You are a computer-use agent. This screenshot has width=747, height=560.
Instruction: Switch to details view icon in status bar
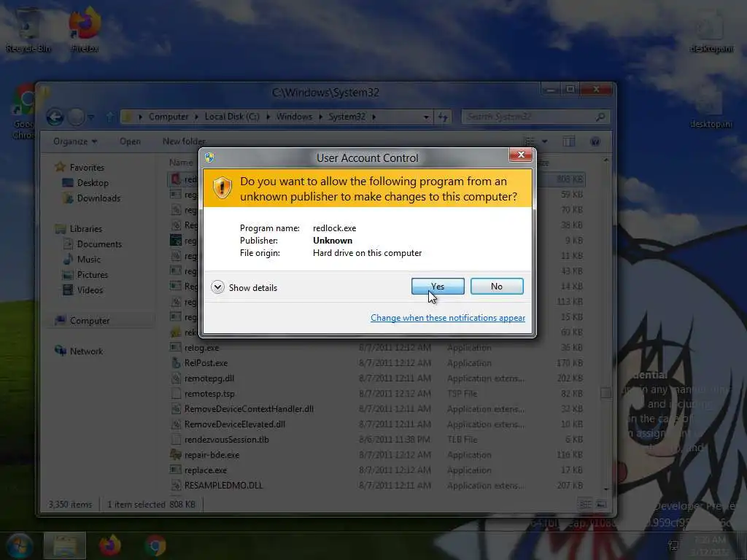tap(586, 504)
